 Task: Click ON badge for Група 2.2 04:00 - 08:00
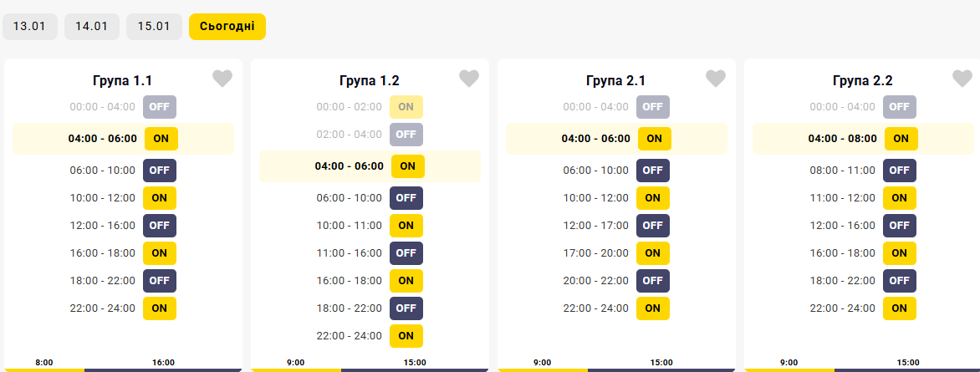pyautogui.click(x=901, y=138)
